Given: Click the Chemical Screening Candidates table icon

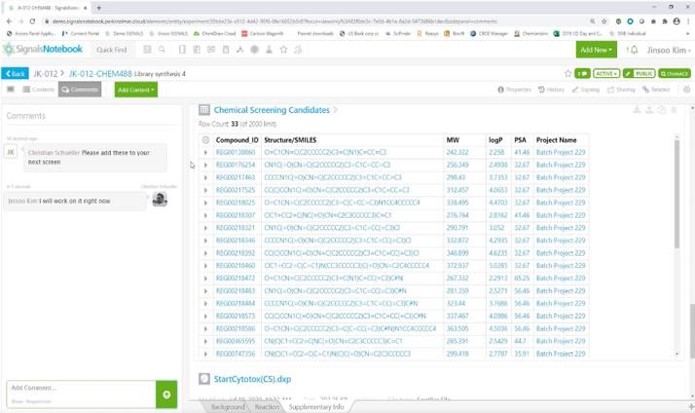Looking at the screenshot, I should coord(204,110).
